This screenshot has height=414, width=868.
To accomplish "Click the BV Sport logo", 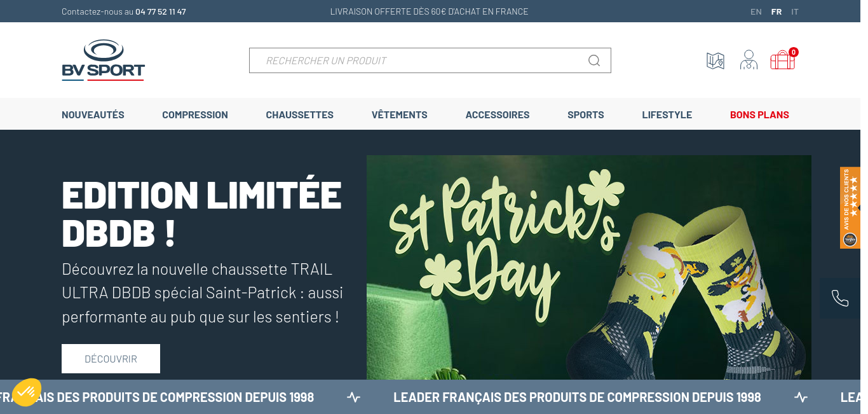I will pos(103,60).
